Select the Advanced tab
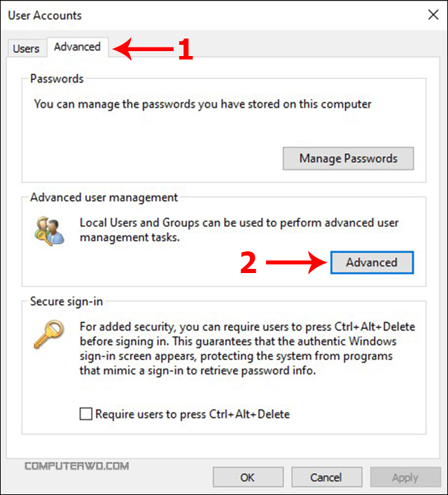The width and height of the screenshot is (448, 495). (77, 47)
